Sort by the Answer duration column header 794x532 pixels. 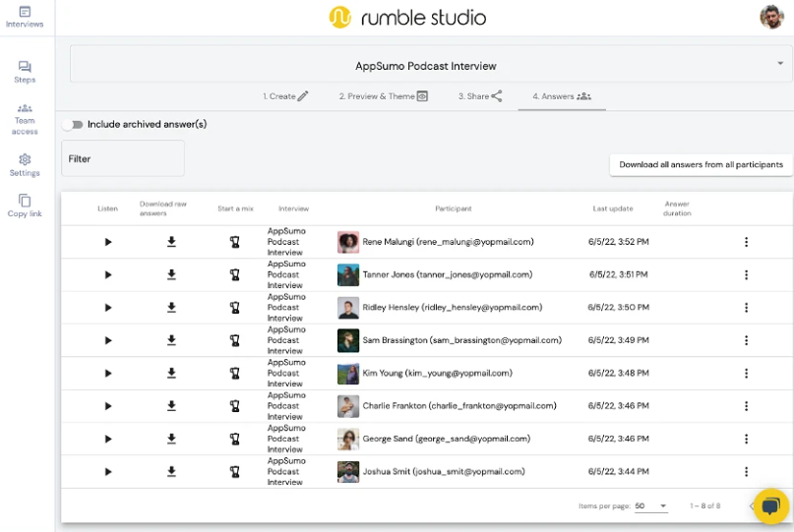[x=677, y=208]
